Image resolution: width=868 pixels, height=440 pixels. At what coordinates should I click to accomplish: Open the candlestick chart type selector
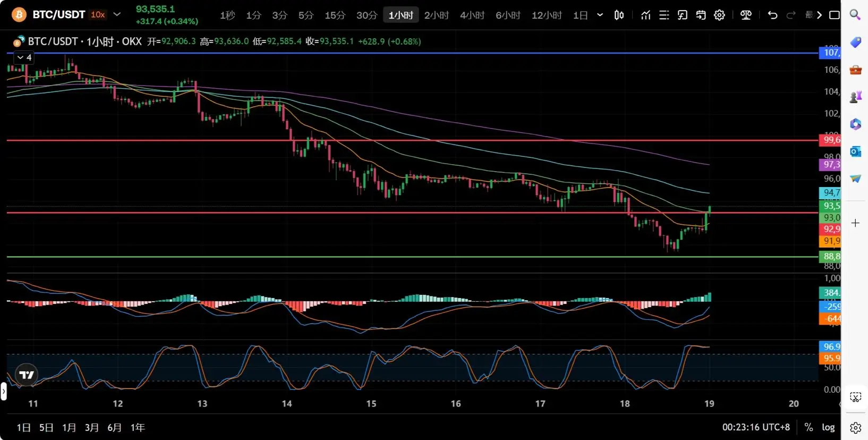pos(619,15)
